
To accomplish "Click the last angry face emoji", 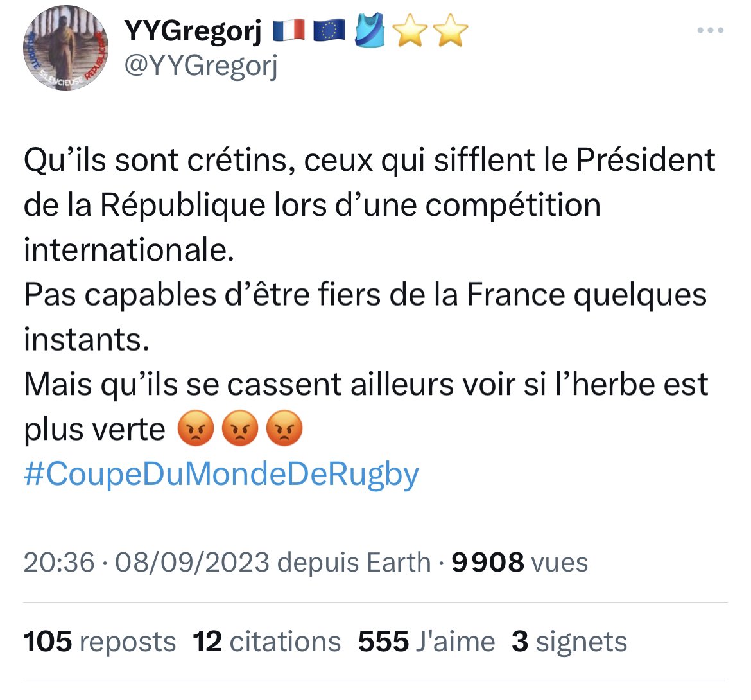I will click(283, 428).
